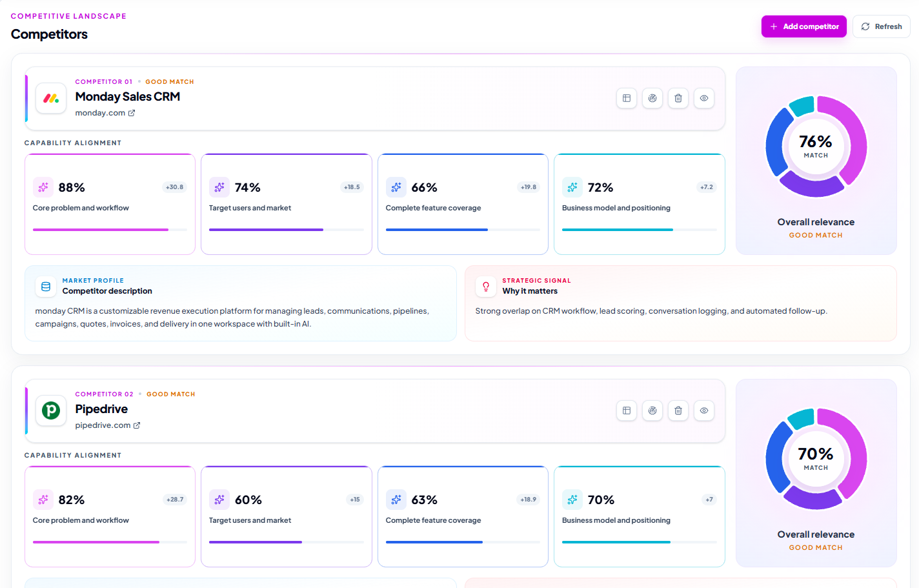Click the Competitive Landscape label
Viewport: 919px width, 588px height.
coord(68,16)
